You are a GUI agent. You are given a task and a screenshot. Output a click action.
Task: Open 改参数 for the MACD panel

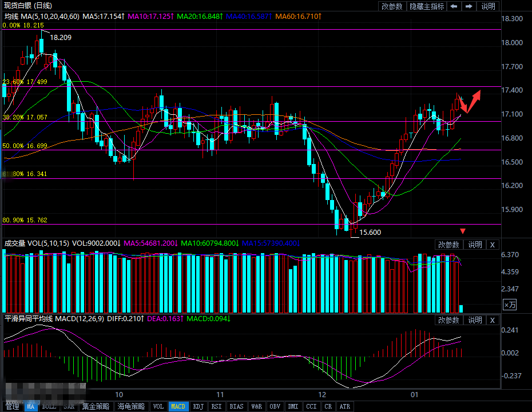coord(448,320)
